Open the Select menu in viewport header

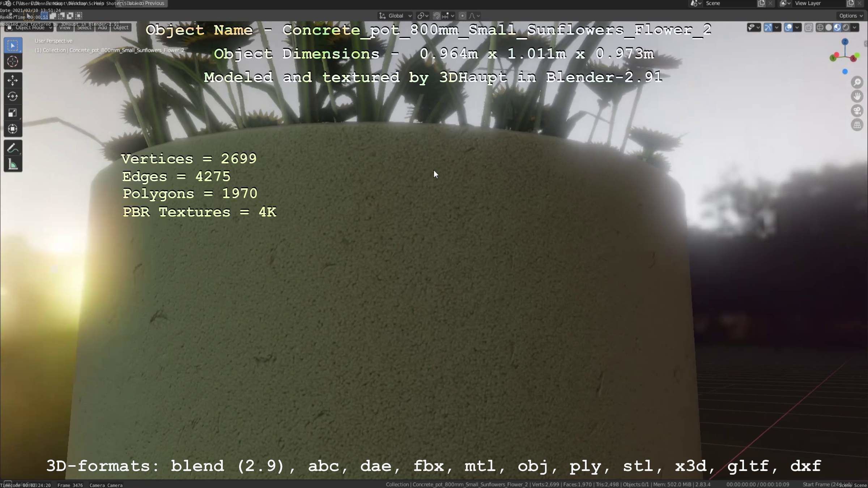pos(85,27)
